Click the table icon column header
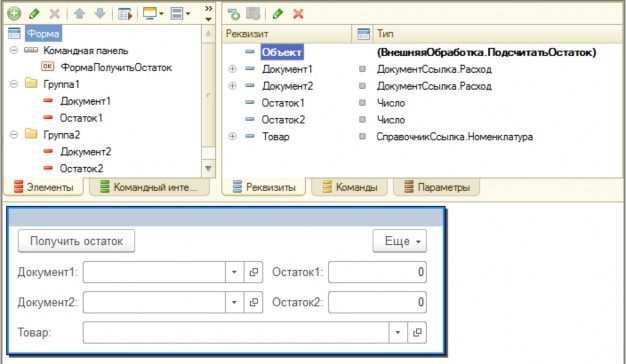This screenshot has width=626, height=364. 363,34
